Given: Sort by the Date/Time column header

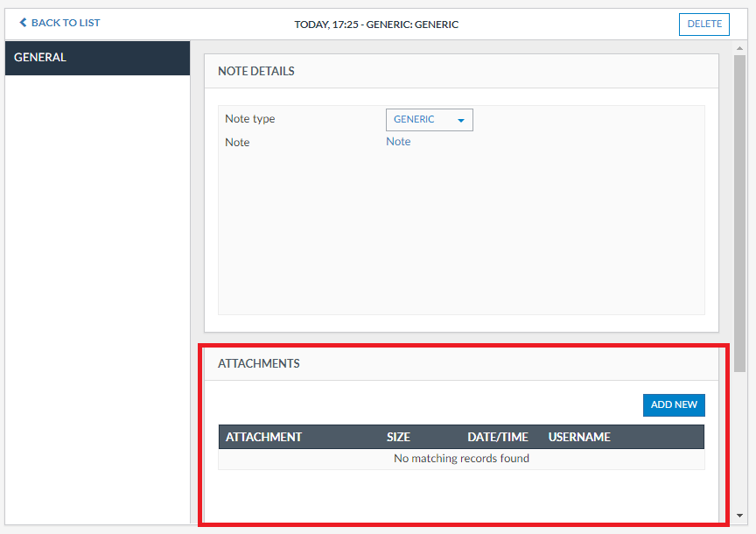Looking at the screenshot, I should tap(497, 437).
